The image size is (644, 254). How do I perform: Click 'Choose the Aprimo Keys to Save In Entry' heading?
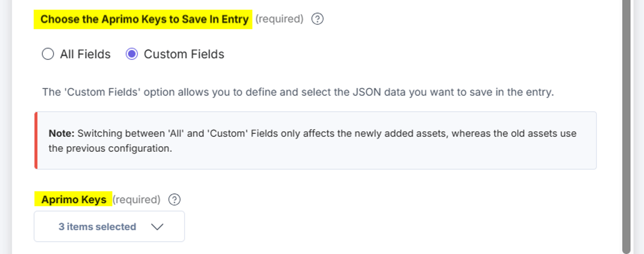point(145,19)
